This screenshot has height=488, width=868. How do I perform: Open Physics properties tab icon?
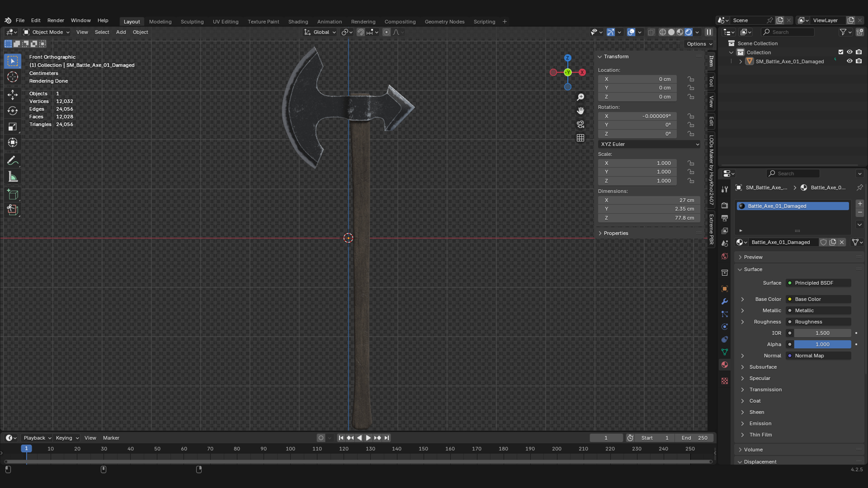pos(724,327)
